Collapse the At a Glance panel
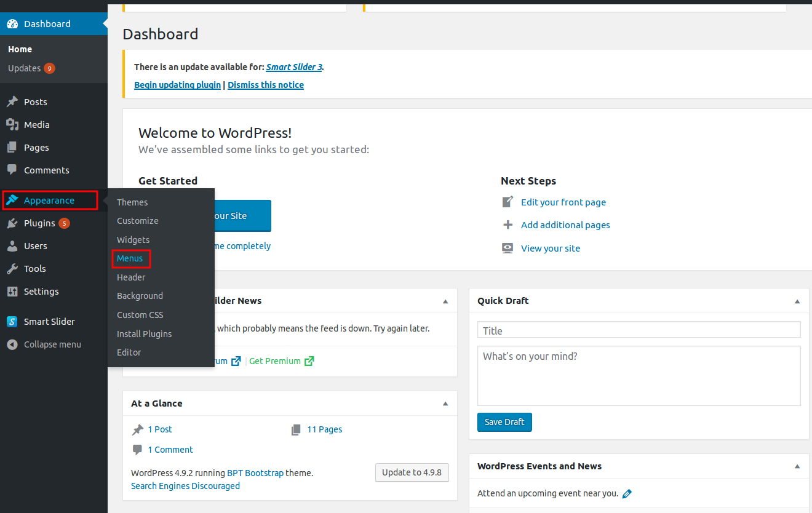Screen dimensions: 812x513 click(x=445, y=404)
